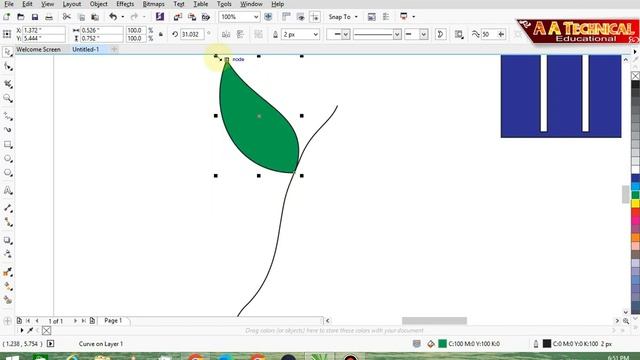Click the Export icon
640x360 pixels.
[191, 17]
